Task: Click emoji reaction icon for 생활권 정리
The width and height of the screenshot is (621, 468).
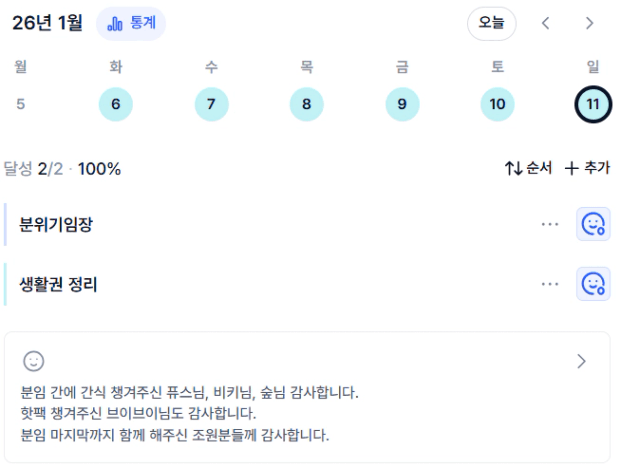Action: [593, 284]
